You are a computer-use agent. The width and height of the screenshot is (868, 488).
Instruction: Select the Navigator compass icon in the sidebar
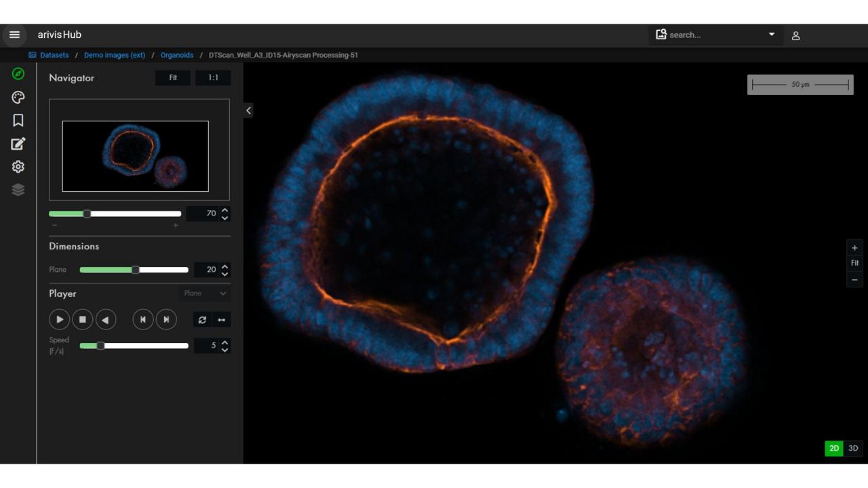click(18, 75)
